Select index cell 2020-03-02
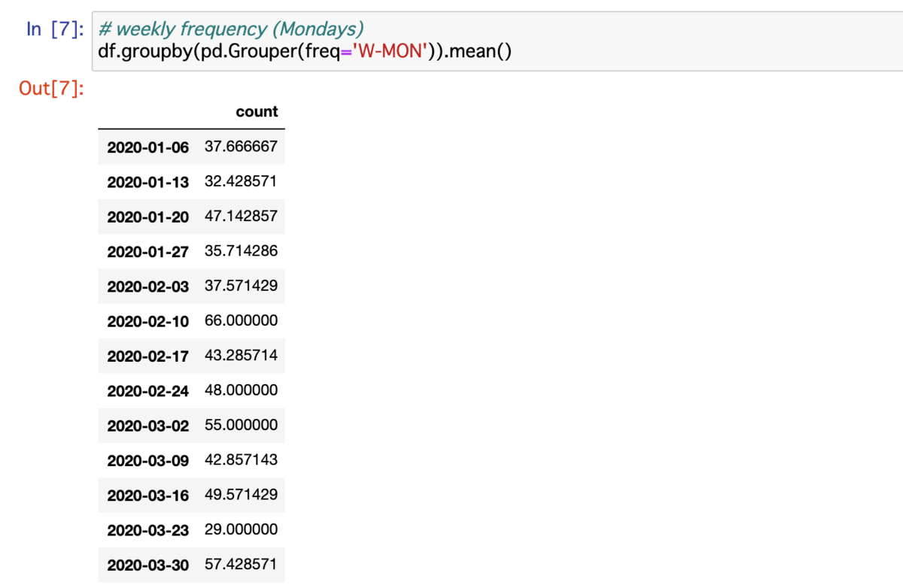The image size is (903, 588). 148,426
